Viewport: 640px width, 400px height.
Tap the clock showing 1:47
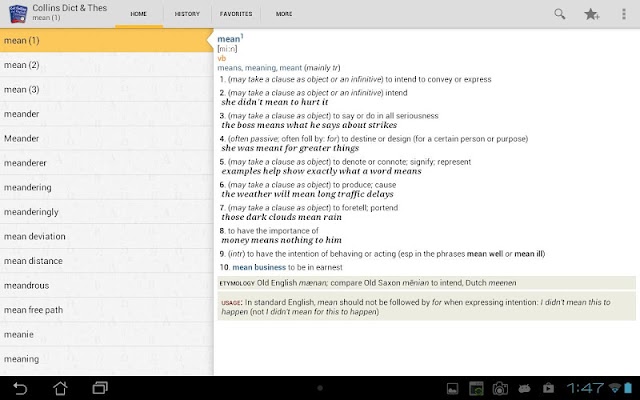point(585,388)
